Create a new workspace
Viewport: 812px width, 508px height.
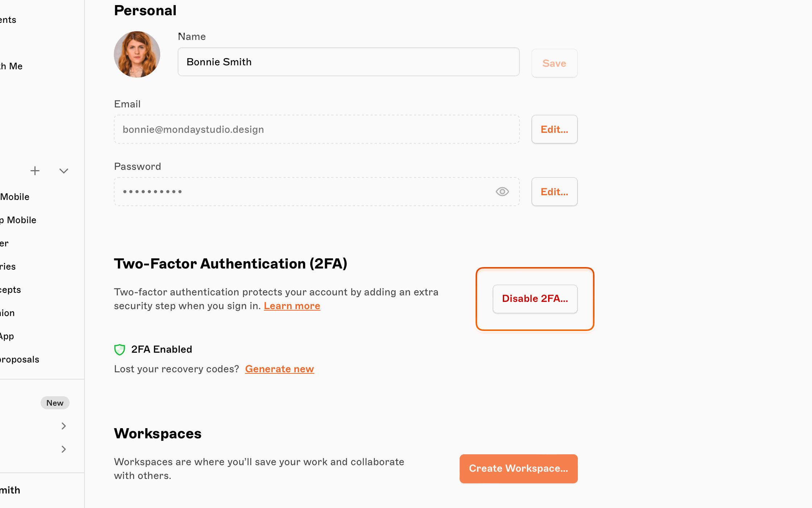pyautogui.click(x=518, y=468)
